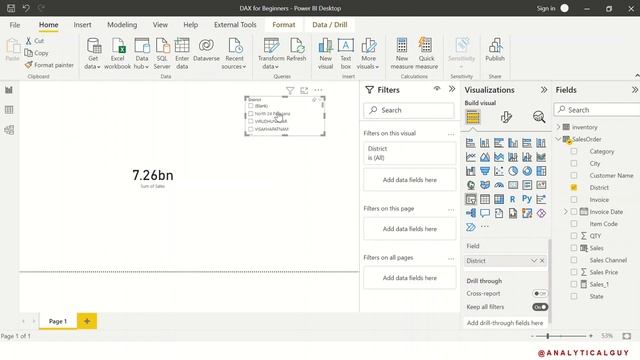Open the Analytics pane tab
Screen dimensions: 640x360
pyautogui.click(x=539, y=117)
